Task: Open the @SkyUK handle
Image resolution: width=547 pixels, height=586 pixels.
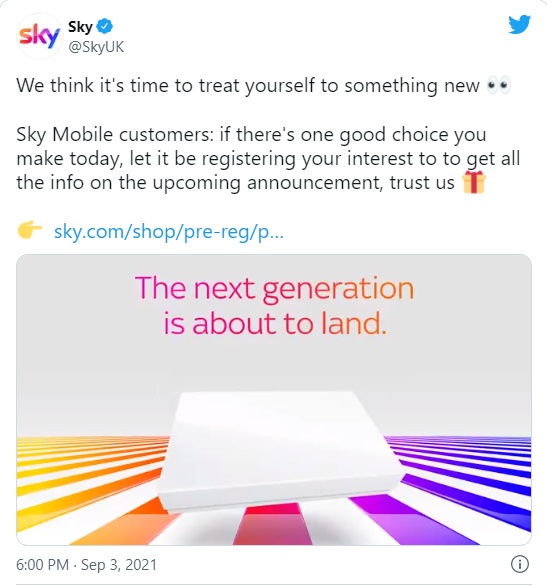Action: [96, 47]
